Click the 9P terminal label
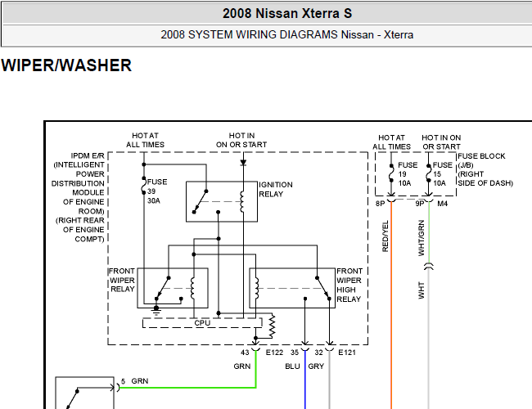The height and width of the screenshot is (409, 532). [420, 204]
